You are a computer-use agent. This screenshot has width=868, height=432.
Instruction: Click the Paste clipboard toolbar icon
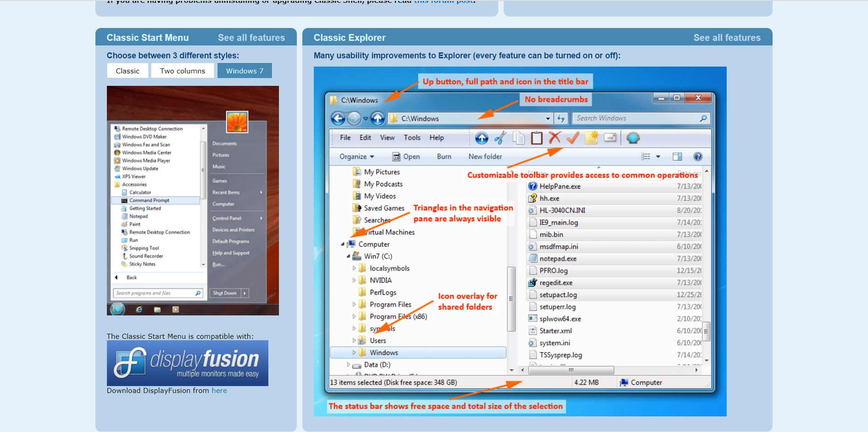(537, 138)
